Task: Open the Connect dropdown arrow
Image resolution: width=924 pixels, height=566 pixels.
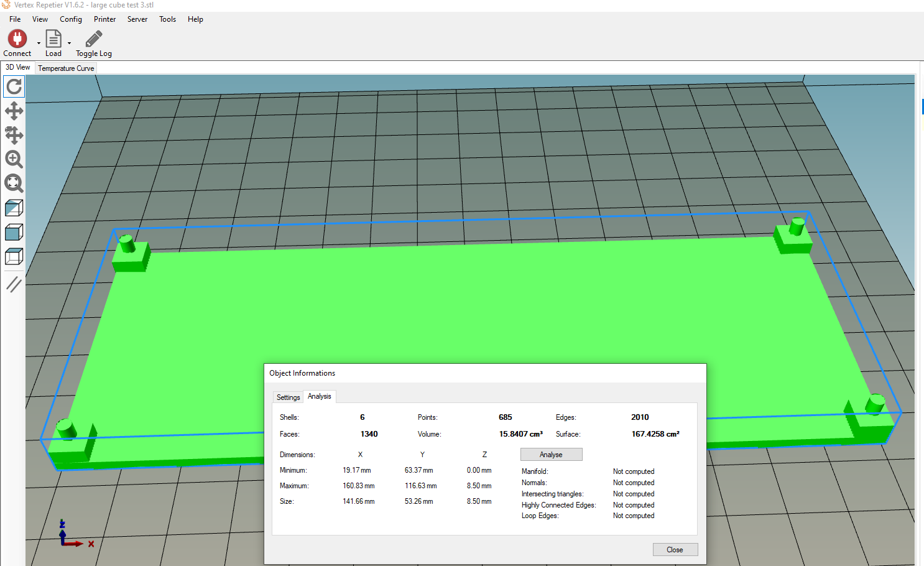Action: pos(39,44)
